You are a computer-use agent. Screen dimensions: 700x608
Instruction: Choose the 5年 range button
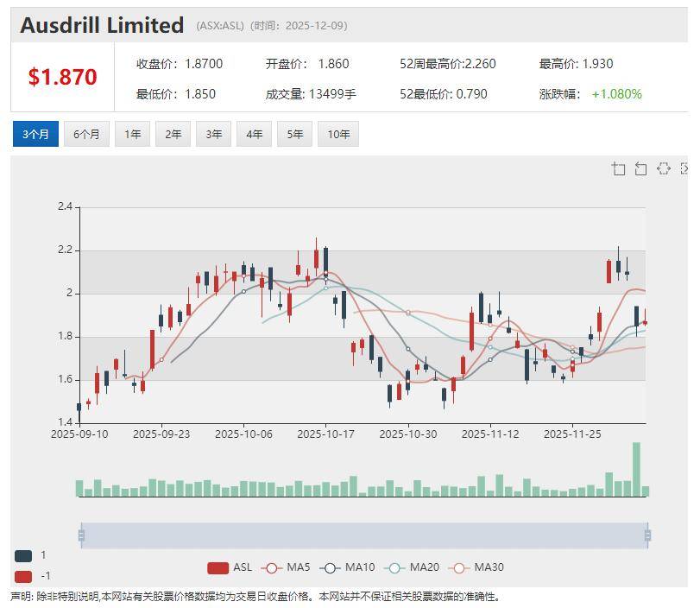pos(295,134)
